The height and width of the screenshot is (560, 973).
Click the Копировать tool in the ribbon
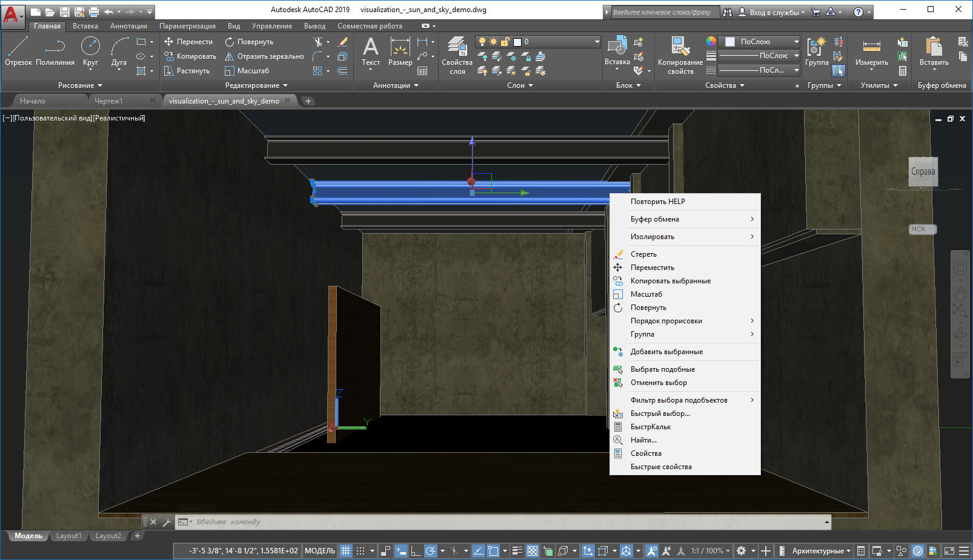point(190,56)
